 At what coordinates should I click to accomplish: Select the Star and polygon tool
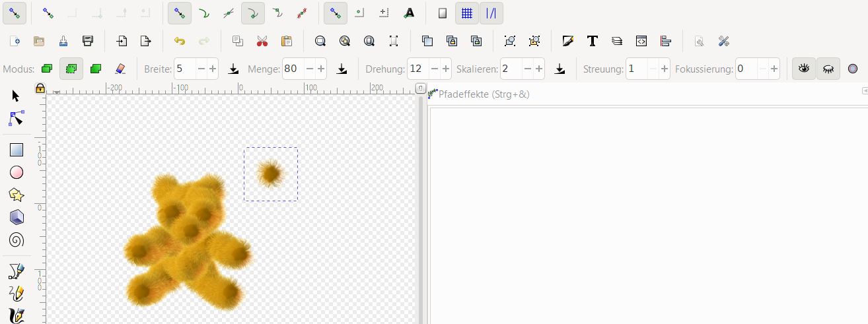pos(17,195)
